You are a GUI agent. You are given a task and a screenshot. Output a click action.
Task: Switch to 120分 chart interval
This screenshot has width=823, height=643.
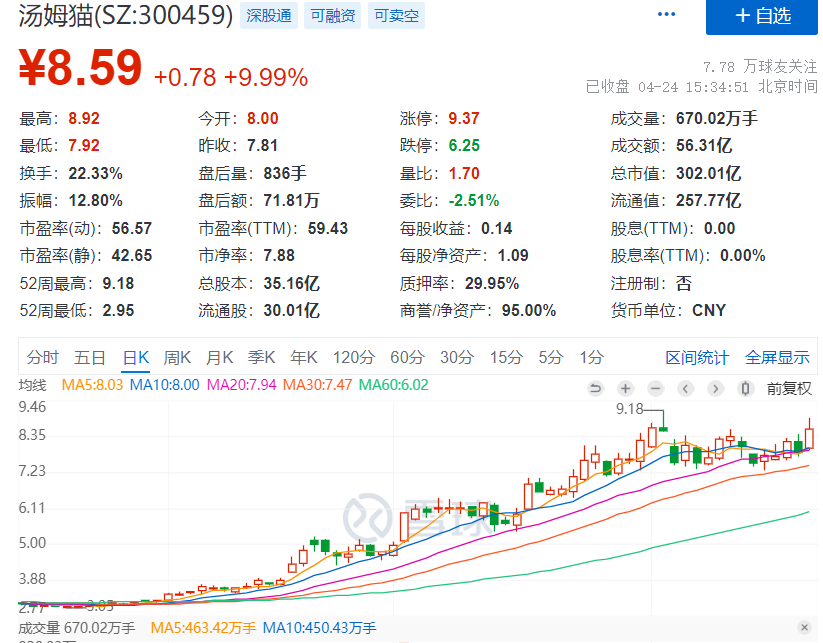point(354,357)
